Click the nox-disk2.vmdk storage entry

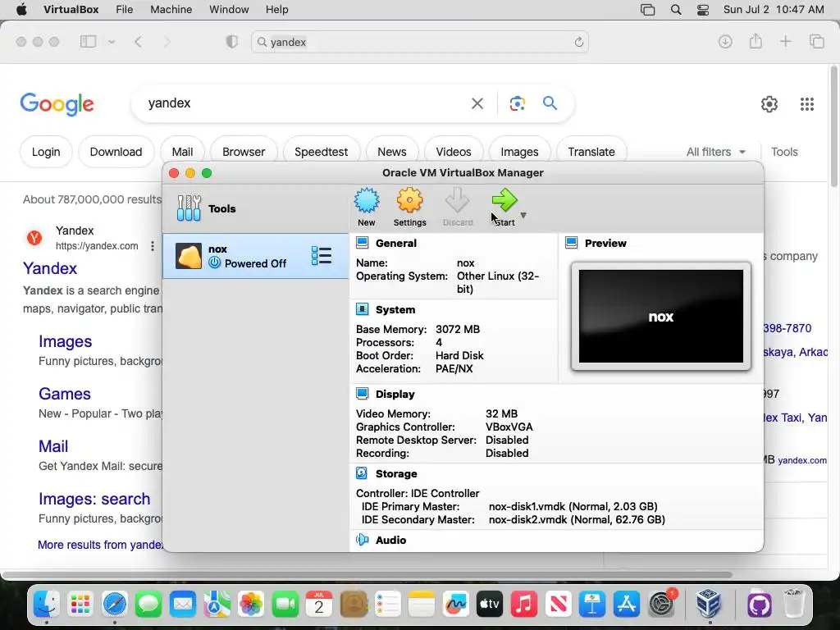click(577, 519)
